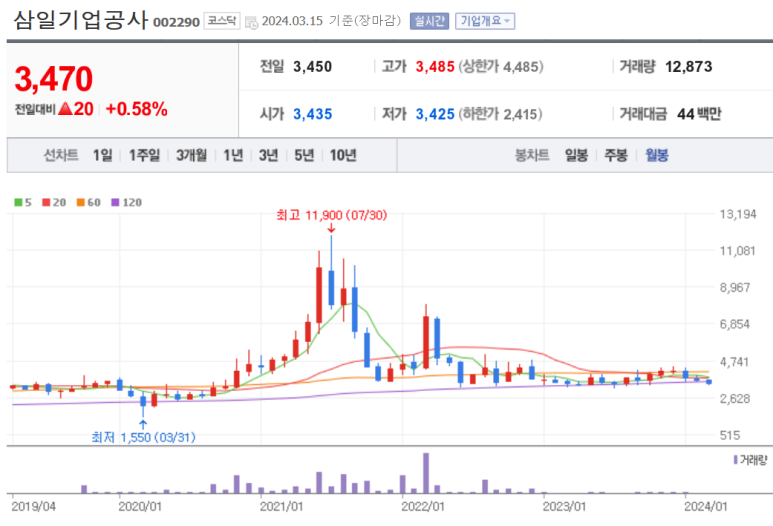This screenshot has height=526, width=773.
Task: Select the 10년 line chart period
Action: point(343,156)
